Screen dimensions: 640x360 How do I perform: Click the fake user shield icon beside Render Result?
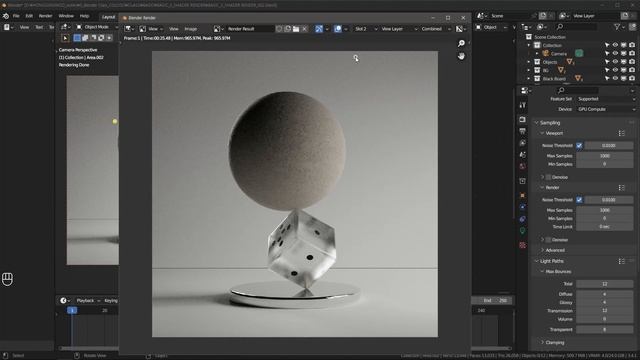[279, 29]
